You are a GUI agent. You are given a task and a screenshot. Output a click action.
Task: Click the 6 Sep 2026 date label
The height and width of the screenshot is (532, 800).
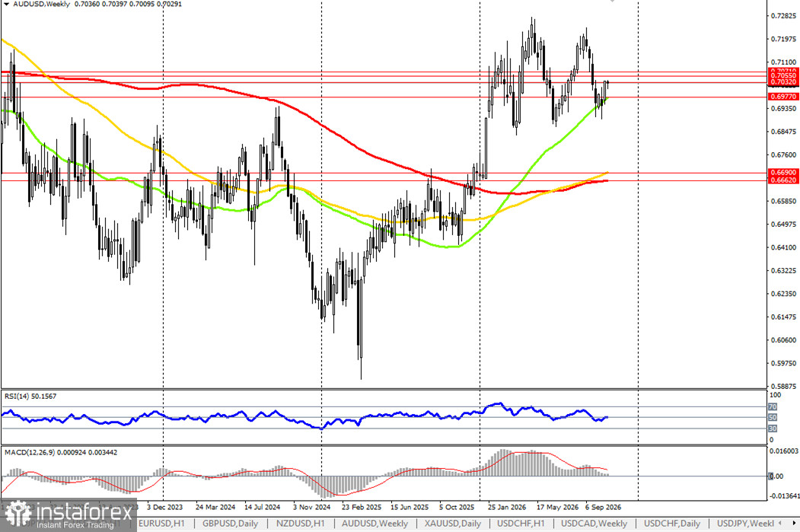(x=603, y=508)
